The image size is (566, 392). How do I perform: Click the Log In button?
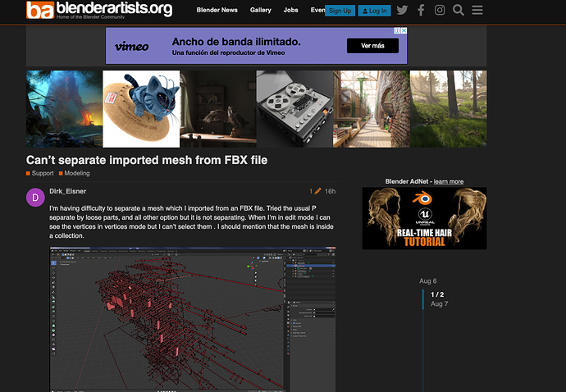374,11
